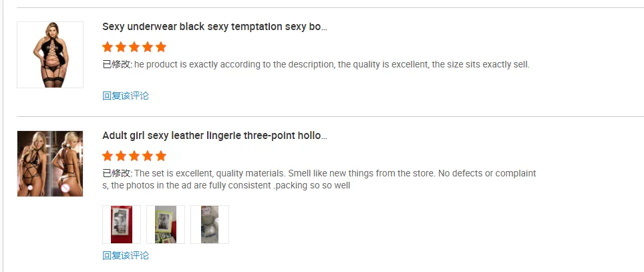Image resolution: width=644 pixels, height=272 pixels.
Task: Open the third attached review photo
Action: pos(210,225)
